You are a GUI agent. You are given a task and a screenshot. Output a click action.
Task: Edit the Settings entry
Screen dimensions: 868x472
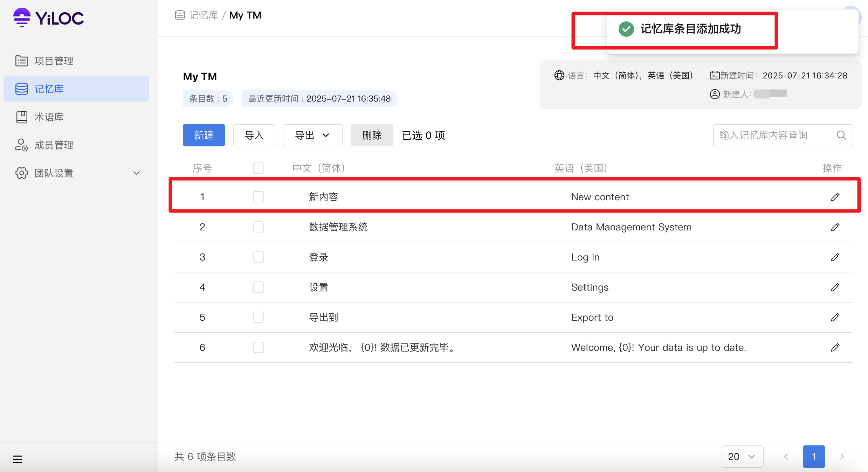[x=835, y=287]
